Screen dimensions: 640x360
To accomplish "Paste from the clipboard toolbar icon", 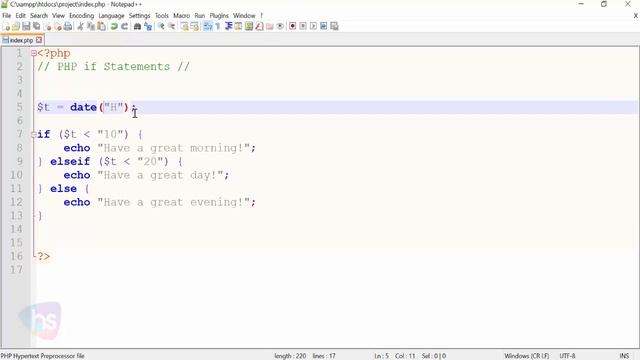I will click(x=101, y=27).
